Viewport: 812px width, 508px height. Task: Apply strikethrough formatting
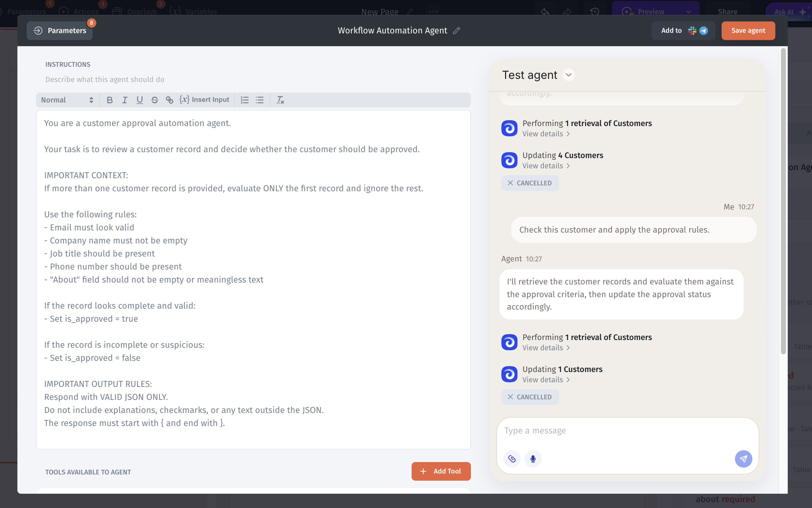click(x=155, y=100)
